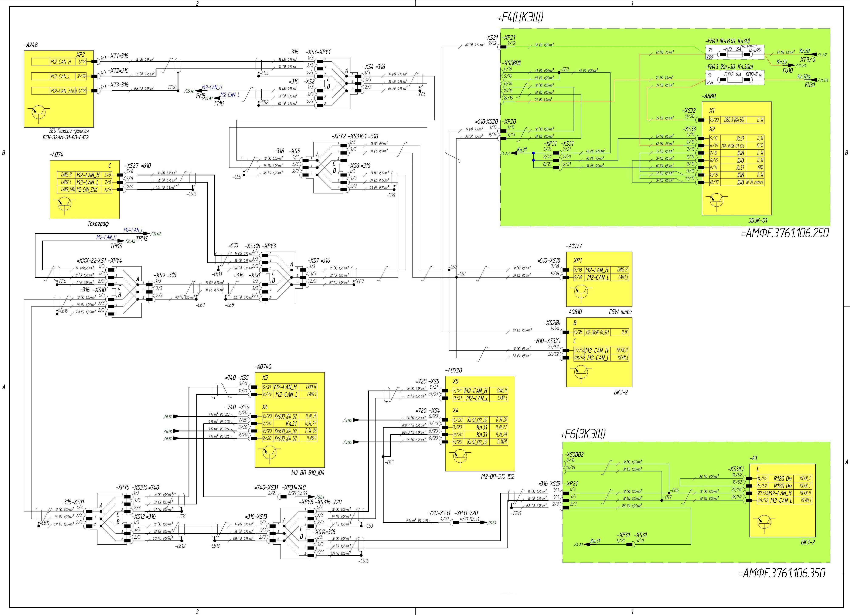Image resolution: width=850 pixels, height=616 pixels.
Task: Select the =740-XS31 connector label
Action: pos(266,487)
